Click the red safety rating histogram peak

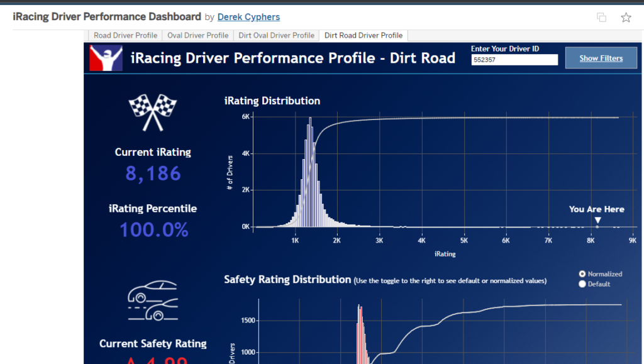pyautogui.click(x=359, y=333)
